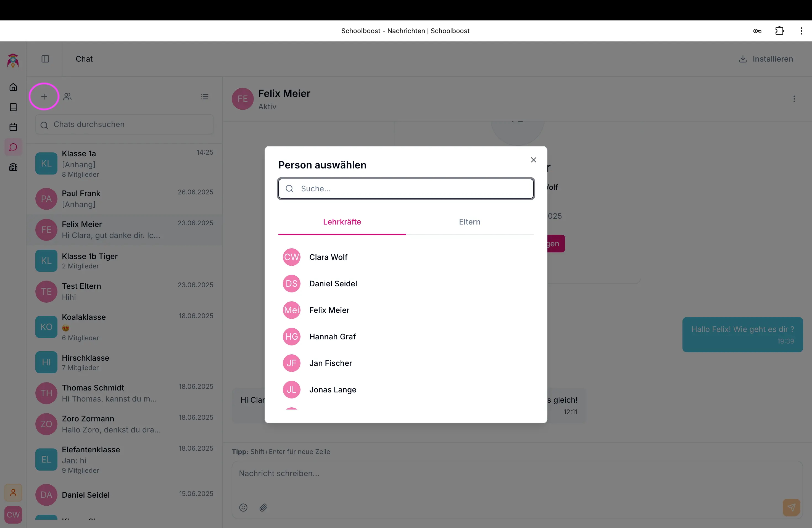Image resolution: width=812 pixels, height=528 pixels.
Task: Close the Person auswählen dialog
Action: coord(534,160)
